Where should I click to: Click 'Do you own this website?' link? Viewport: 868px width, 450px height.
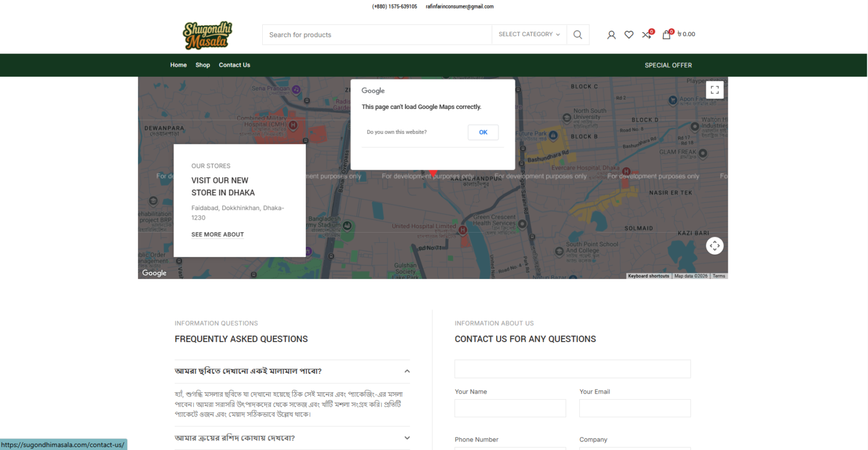pyautogui.click(x=397, y=132)
